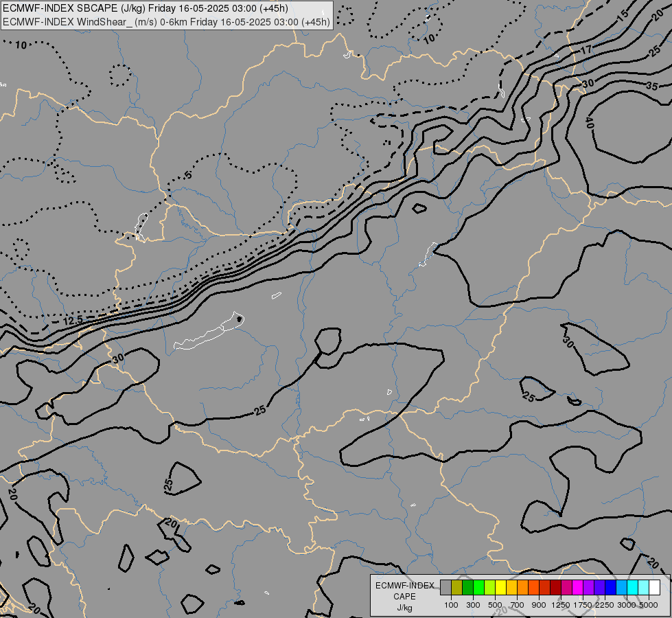Select the 1750 legend tick label
This screenshot has height=618, width=672.
(583, 605)
